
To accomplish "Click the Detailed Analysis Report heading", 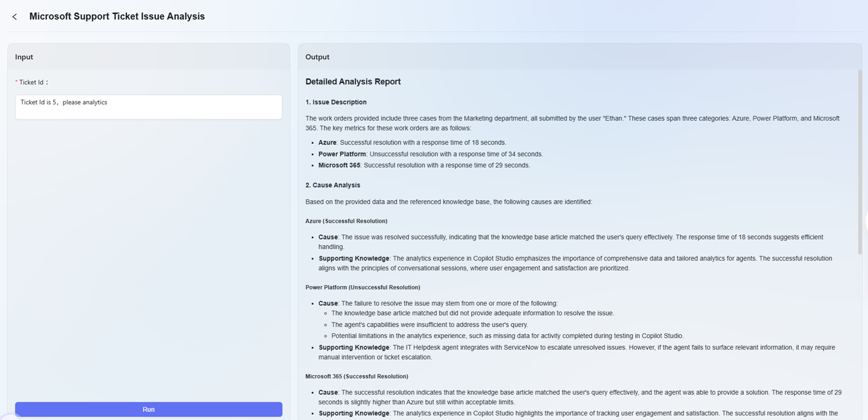I will point(353,82).
